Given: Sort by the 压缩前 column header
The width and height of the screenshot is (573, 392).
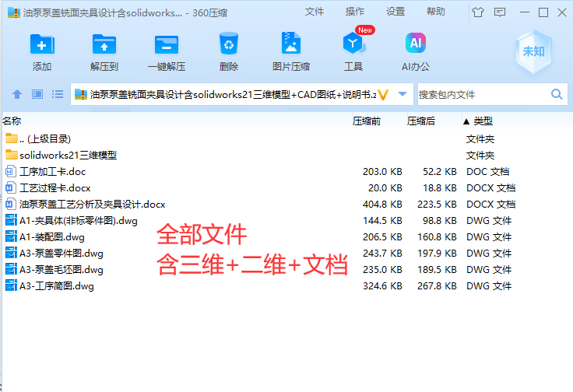Looking at the screenshot, I should (x=367, y=121).
